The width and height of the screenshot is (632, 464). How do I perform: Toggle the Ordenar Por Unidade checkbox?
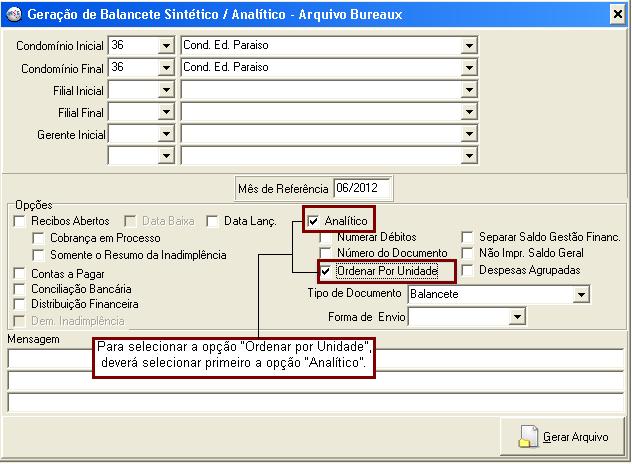click(x=326, y=271)
